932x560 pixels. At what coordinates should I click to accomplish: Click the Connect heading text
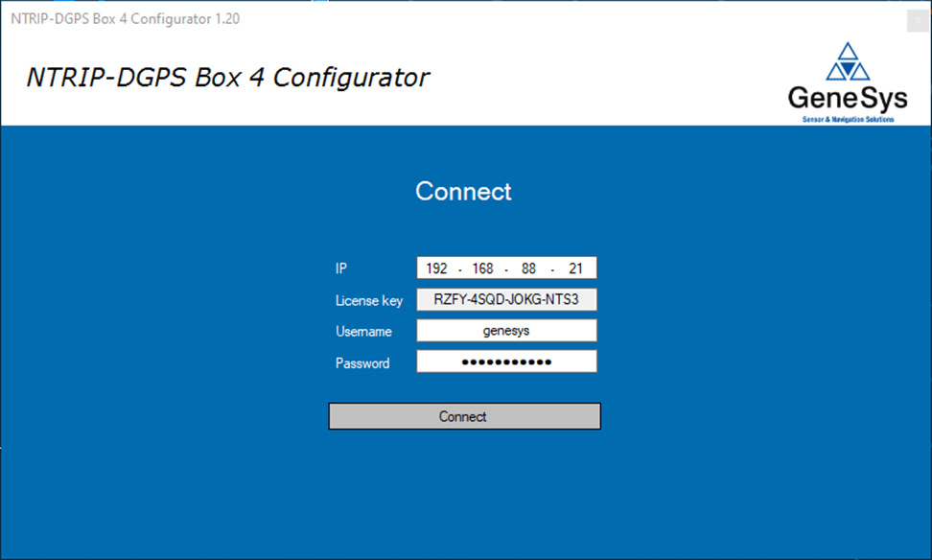point(464,192)
